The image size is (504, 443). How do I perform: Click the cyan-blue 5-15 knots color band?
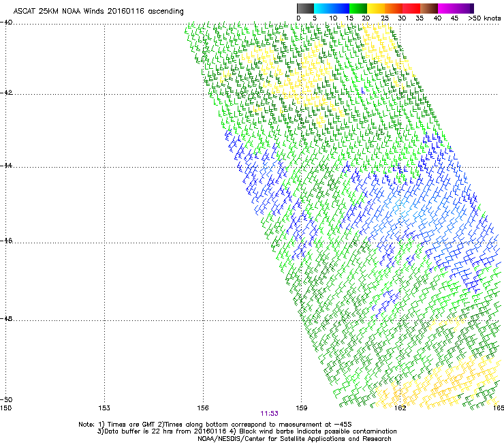pos(332,8)
